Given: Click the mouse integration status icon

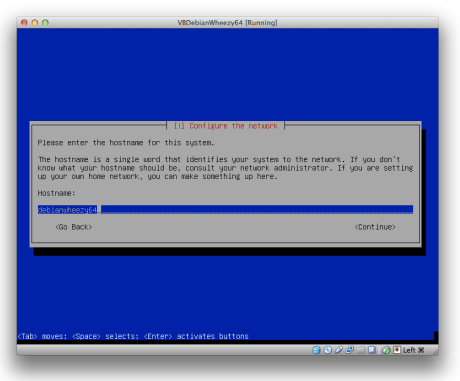Looking at the screenshot, I should 386,350.
